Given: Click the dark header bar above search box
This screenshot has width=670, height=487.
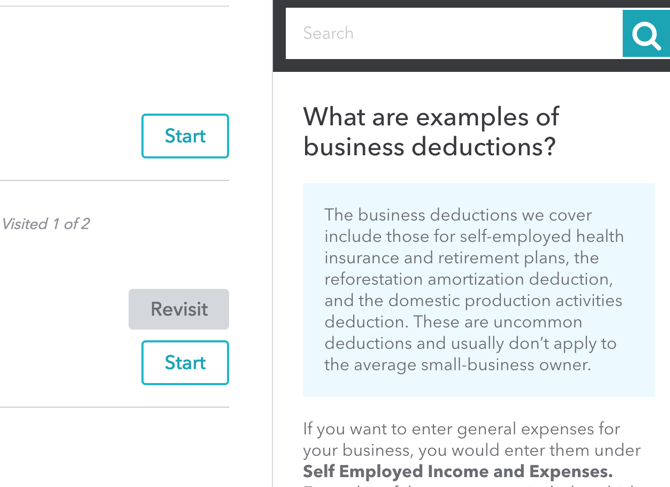Looking at the screenshot, I should point(470,4).
